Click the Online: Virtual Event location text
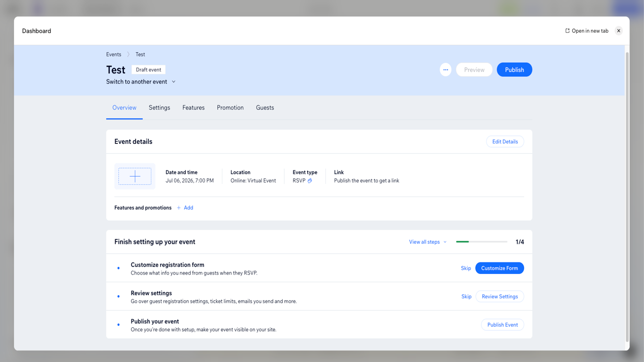644x362 pixels. pos(253,180)
